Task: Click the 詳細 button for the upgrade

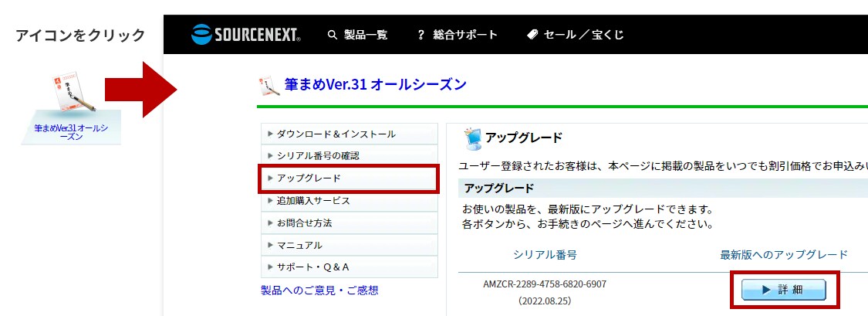Action: pyautogui.click(x=784, y=290)
